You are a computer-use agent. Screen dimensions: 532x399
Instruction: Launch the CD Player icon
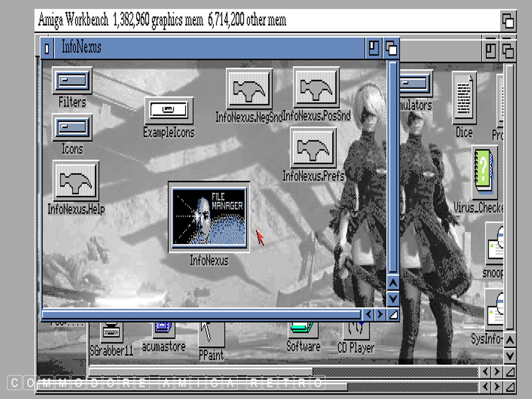356,330
